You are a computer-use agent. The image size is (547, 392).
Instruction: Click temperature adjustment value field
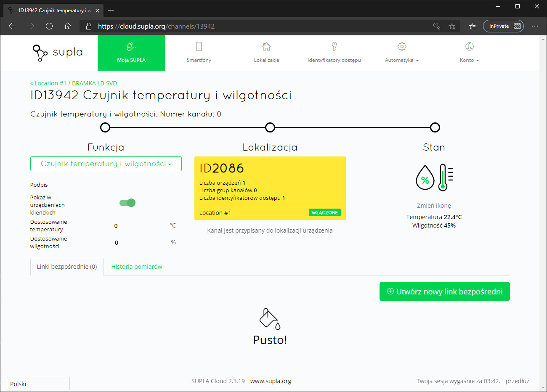pyautogui.click(x=116, y=226)
